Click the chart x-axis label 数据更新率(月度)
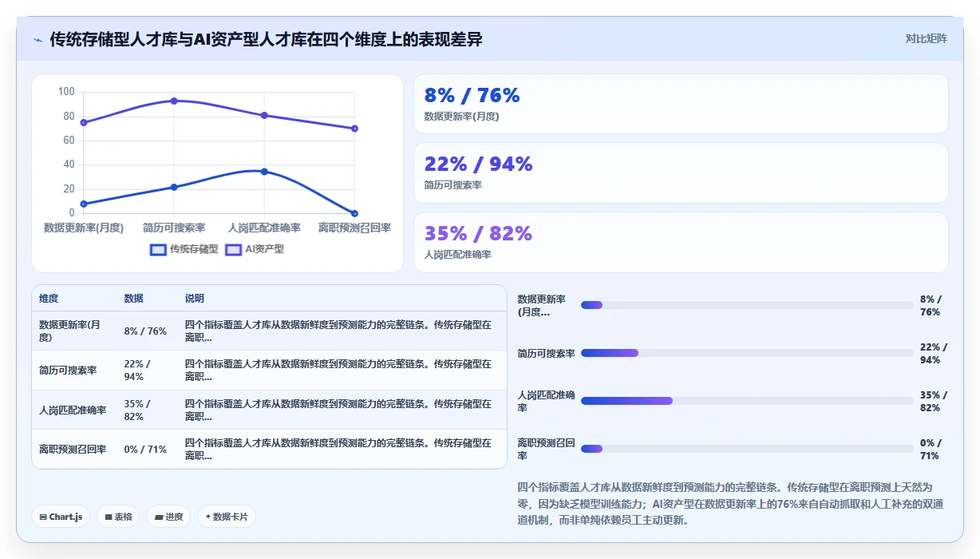980x559 pixels. pos(84,228)
